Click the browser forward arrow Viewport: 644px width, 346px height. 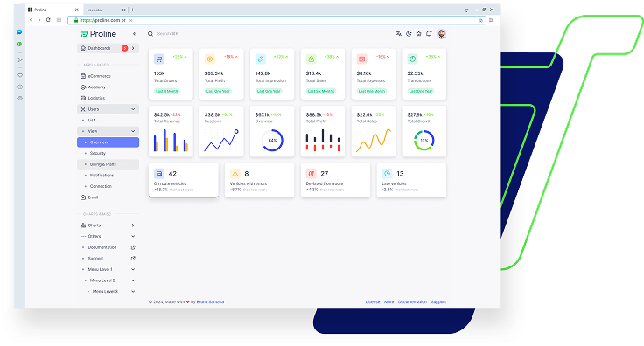tap(39, 20)
